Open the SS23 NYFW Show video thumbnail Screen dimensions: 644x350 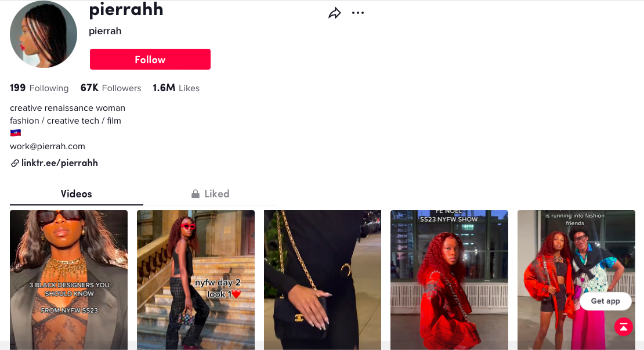[449, 280]
